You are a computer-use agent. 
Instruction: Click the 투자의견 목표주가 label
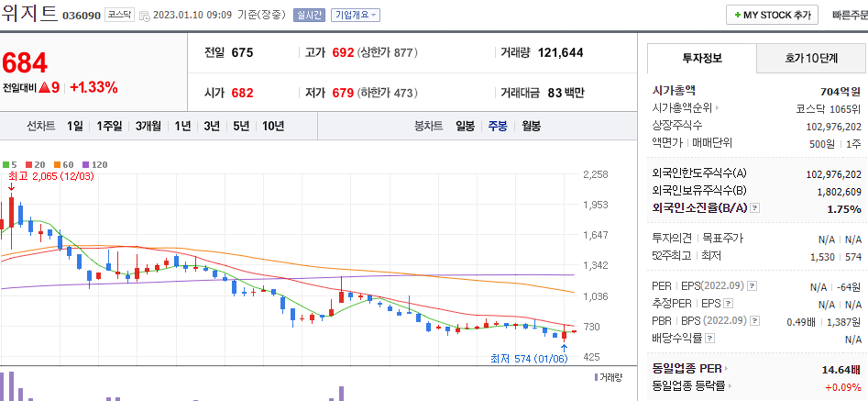click(698, 239)
